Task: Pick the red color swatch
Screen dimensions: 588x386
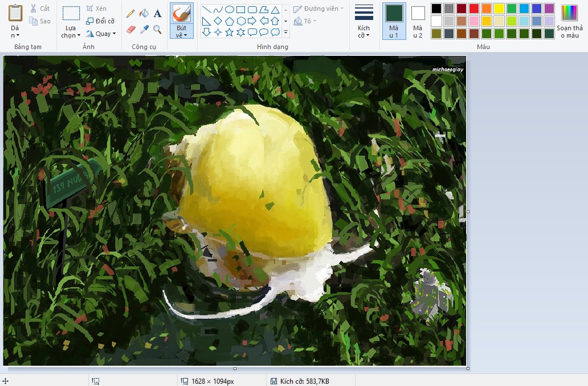Action: click(474, 8)
